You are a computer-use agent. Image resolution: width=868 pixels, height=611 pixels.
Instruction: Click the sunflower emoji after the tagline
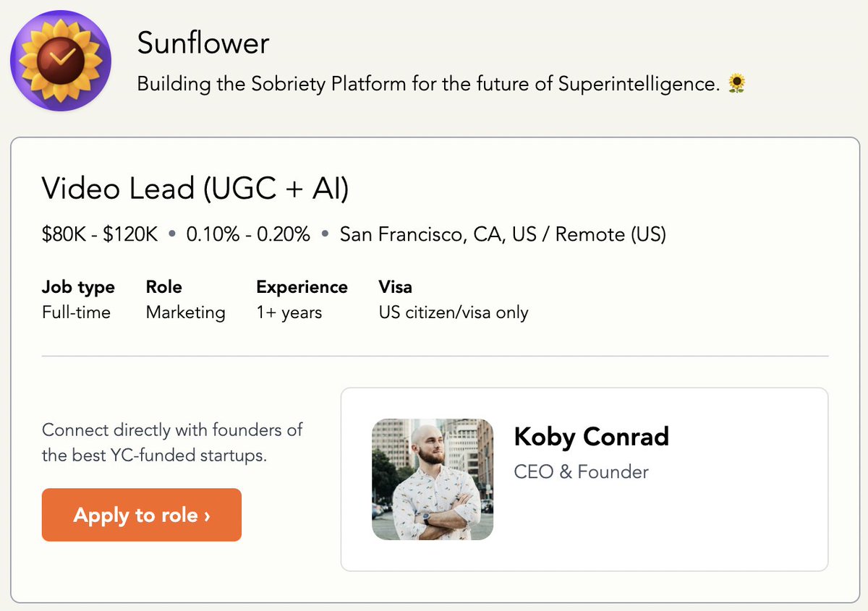click(736, 85)
